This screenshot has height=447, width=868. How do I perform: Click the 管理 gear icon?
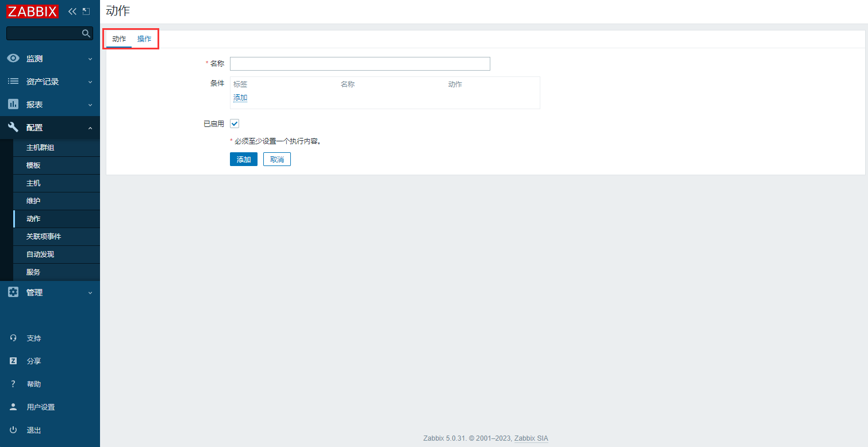[13, 292]
